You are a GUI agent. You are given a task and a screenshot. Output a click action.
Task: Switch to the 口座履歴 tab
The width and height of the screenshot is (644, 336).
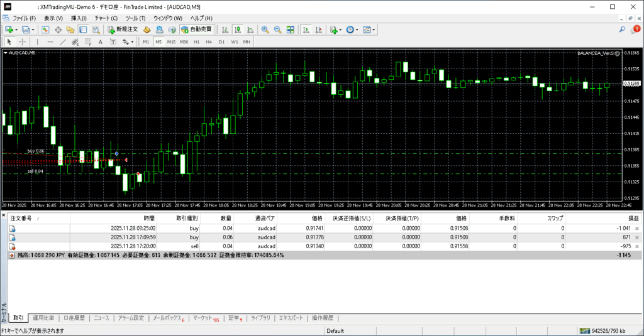pyautogui.click(x=74, y=318)
